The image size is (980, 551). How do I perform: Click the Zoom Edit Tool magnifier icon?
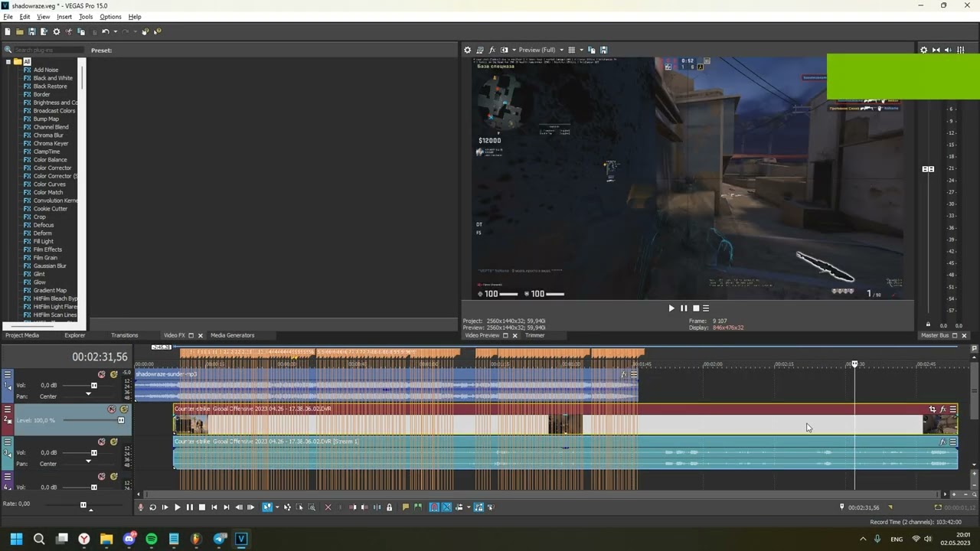[312, 507]
